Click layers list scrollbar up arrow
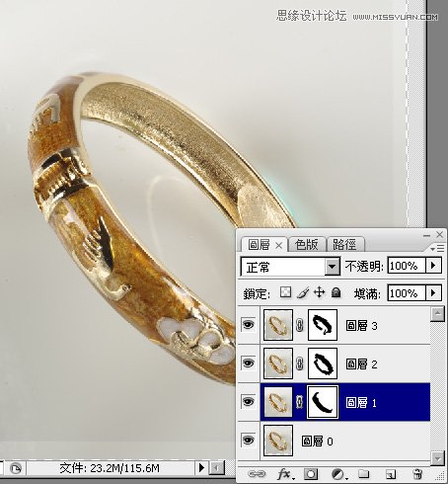The image size is (448, 484). click(437, 314)
